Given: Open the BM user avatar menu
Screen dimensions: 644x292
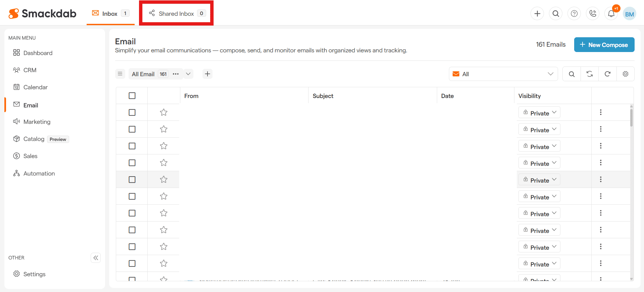Looking at the screenshot, I should point(629,14).
